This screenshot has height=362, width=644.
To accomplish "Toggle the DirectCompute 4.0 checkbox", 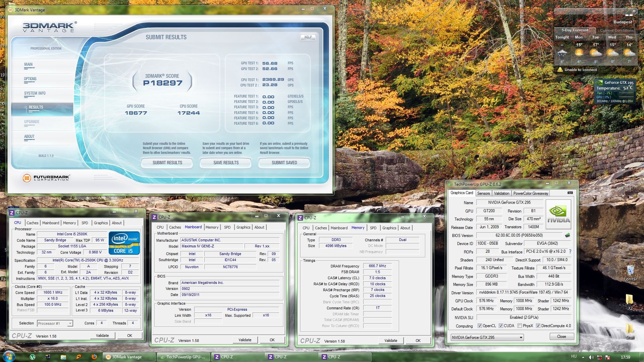I will (538, 326).
